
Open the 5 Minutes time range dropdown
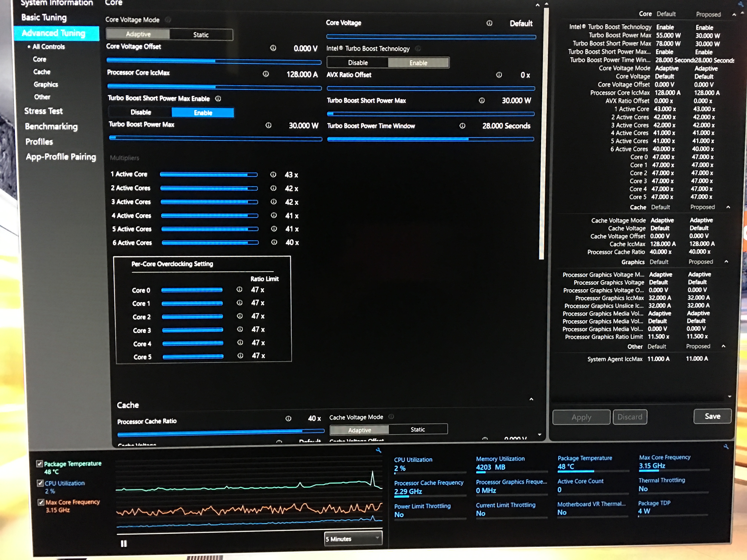[353, 539]
